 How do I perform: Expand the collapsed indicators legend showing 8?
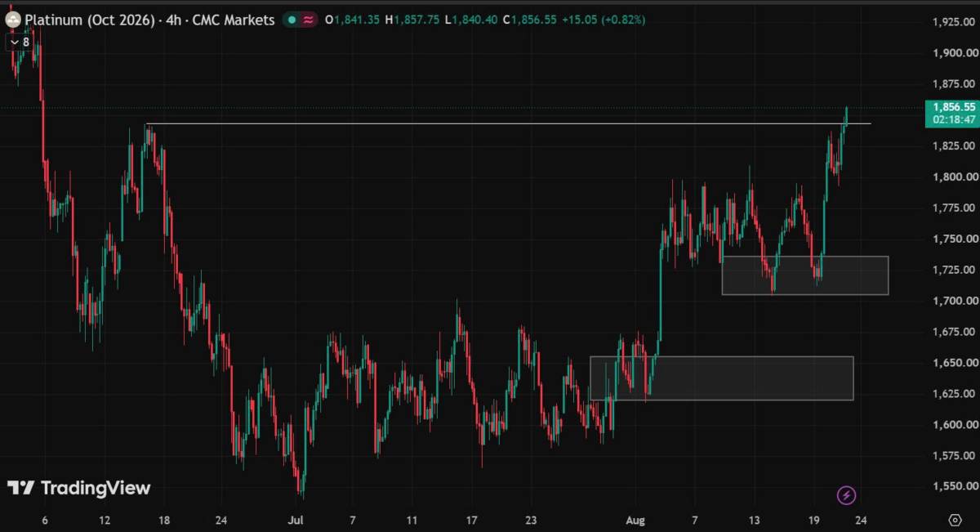21,42
